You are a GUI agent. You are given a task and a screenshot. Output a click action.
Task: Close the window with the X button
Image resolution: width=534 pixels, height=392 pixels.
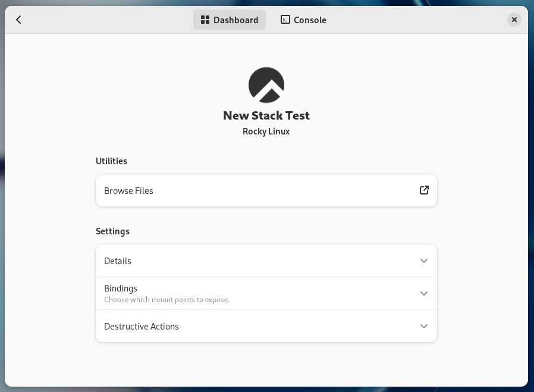point(514,20)
